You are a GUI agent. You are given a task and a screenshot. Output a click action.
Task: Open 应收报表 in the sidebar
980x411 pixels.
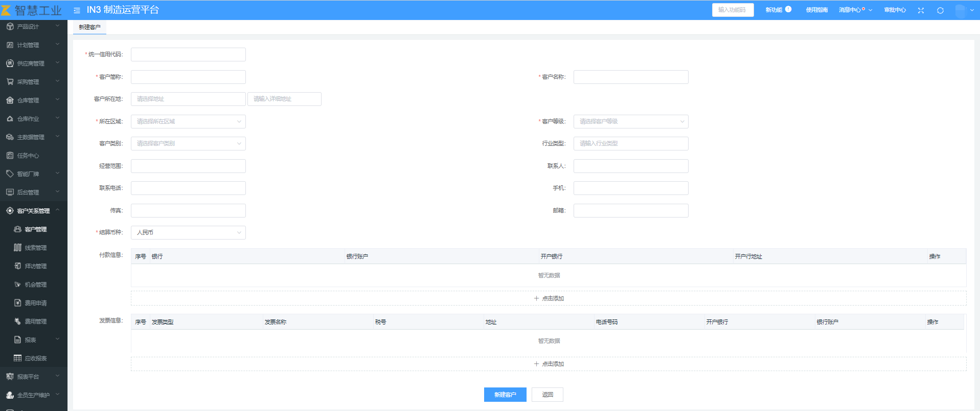pyautogui.click(x=35, y=358)
